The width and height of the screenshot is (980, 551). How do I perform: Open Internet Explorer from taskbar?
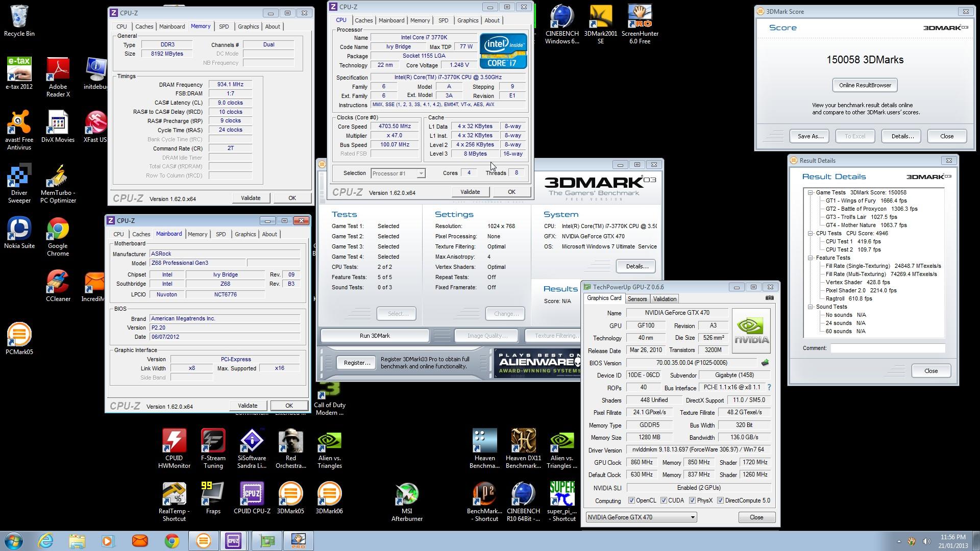click(46, 541)
